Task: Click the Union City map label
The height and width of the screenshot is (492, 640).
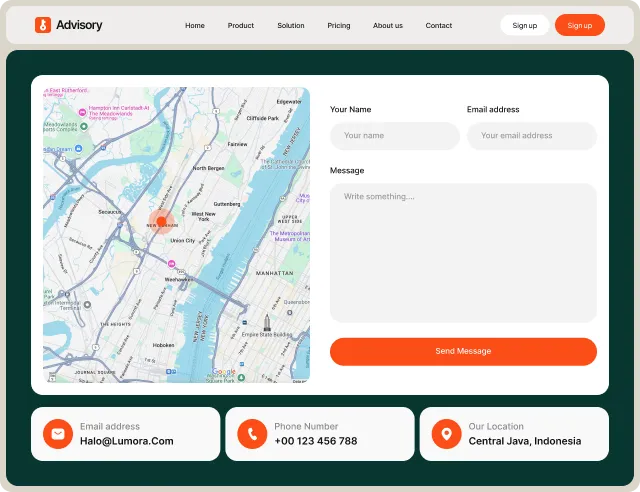Action: click(182, 240)
